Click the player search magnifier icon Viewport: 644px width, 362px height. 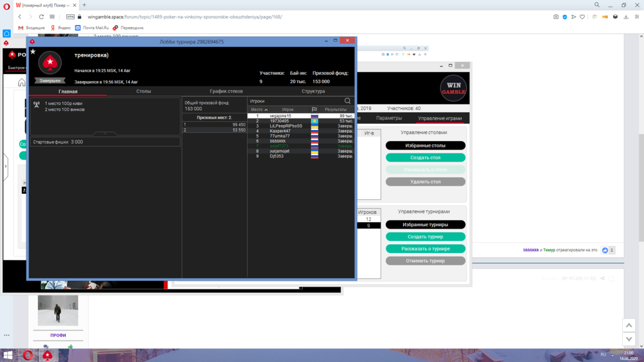click(x=348, y=101)
